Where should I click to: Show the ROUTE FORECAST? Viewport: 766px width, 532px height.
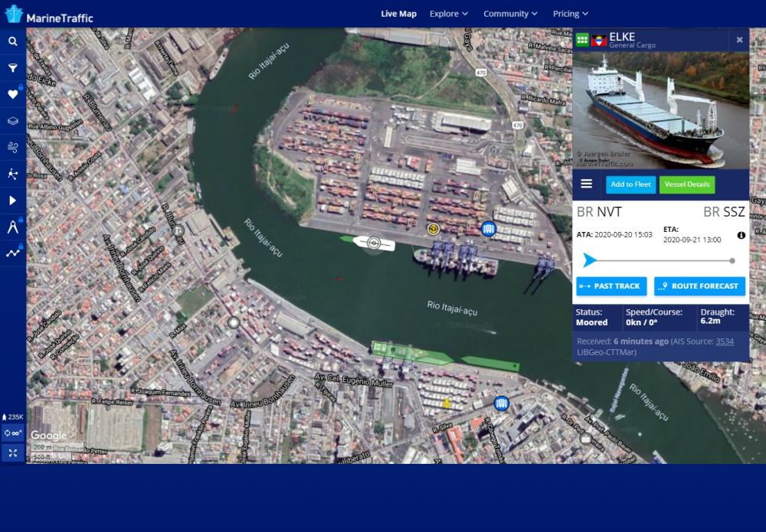point(699,286)
